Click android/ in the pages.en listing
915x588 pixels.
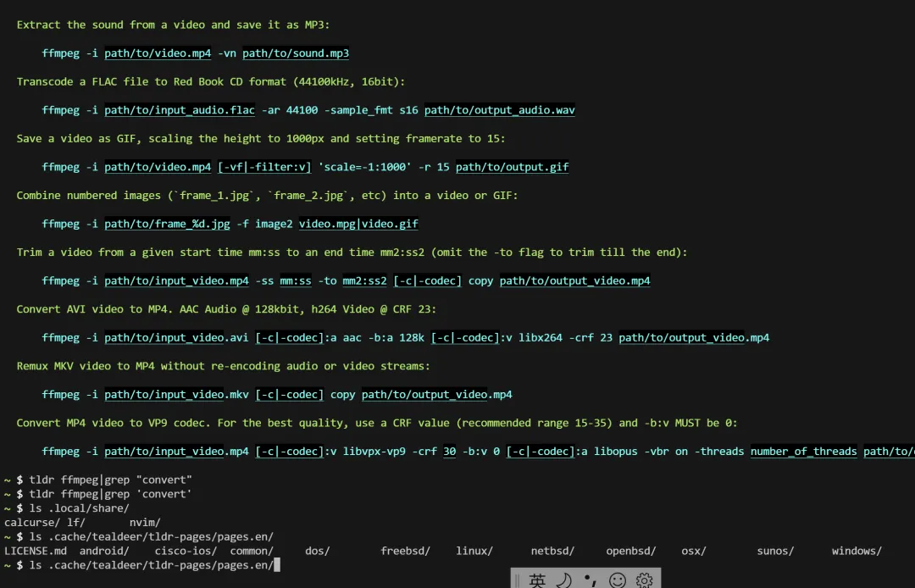coord(104,551)
